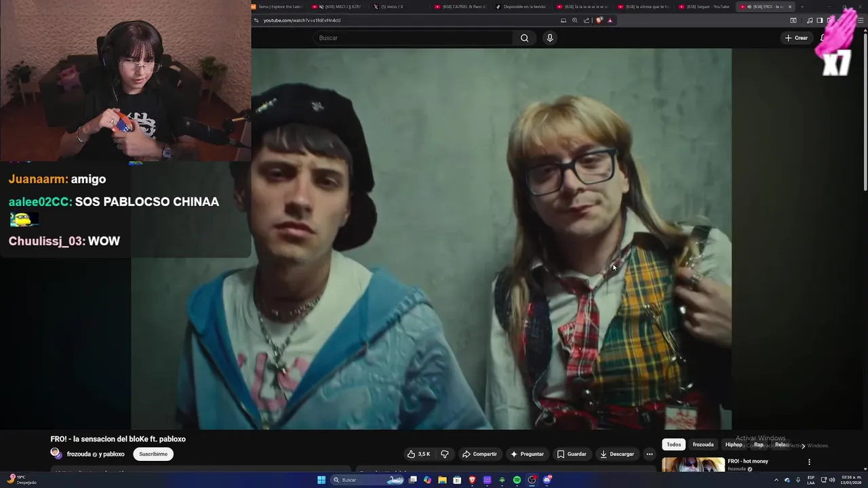Select the Todos filter chip
This screenshot has width=868, height=488.
click(x=673, y=445)
